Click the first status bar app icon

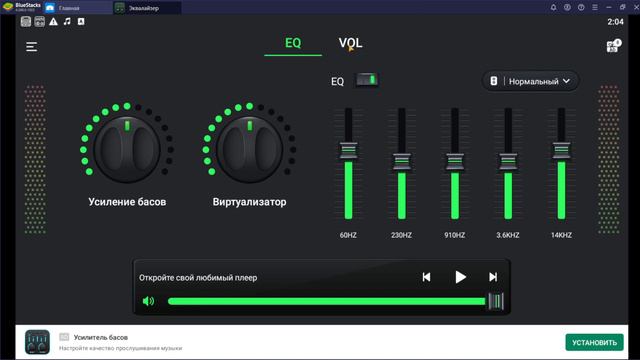click(x=26, y=22)
